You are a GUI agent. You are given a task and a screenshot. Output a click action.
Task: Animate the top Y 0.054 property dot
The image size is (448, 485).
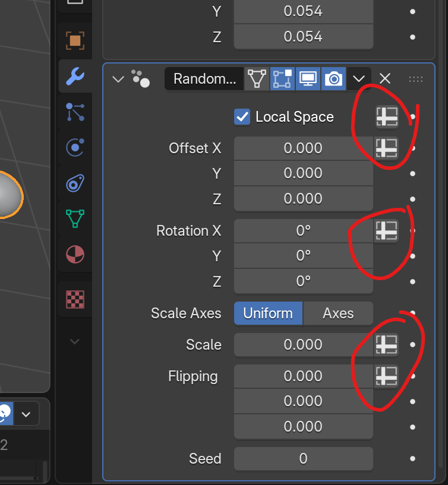[413, 11]
